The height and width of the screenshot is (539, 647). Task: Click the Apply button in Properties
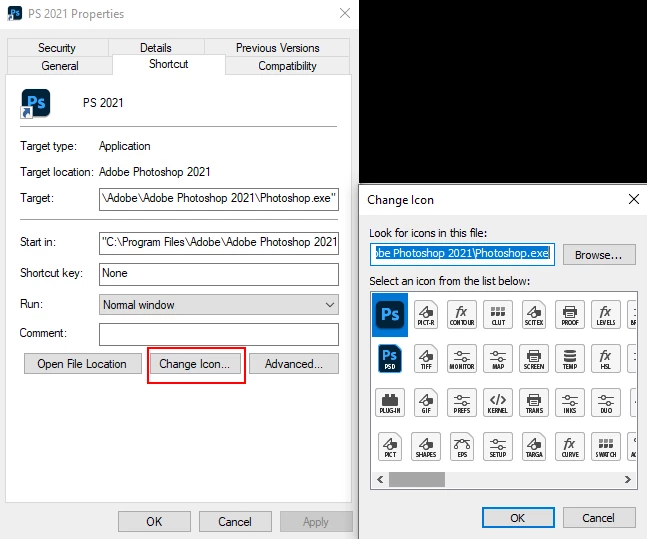(x=316, y=521)
